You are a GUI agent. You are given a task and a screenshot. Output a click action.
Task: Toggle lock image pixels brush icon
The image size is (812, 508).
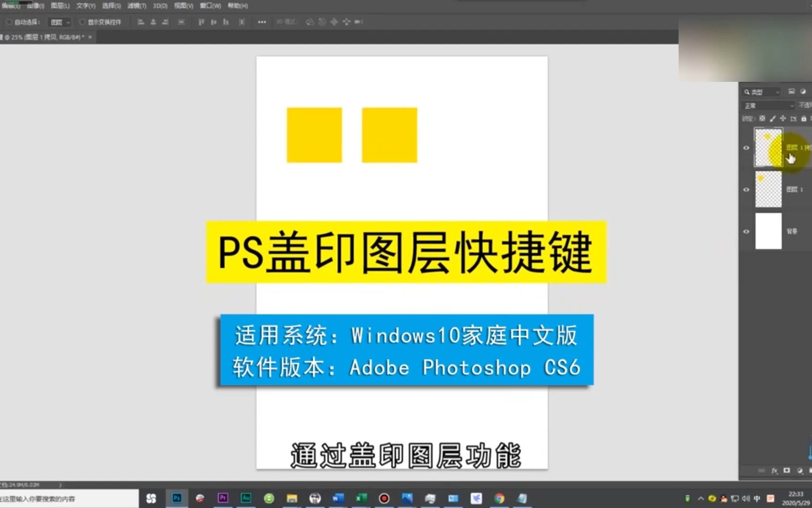773,119
